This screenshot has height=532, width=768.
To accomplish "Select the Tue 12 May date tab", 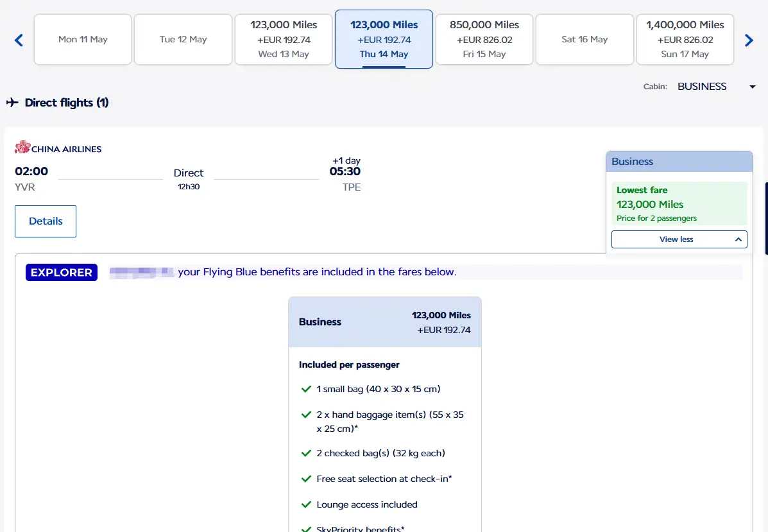I will (183, 40).
